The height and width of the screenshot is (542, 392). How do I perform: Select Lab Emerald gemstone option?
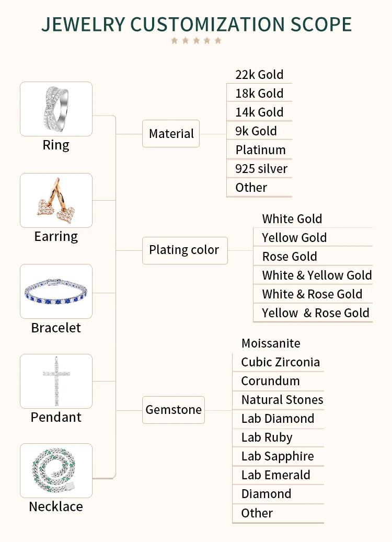275,475
